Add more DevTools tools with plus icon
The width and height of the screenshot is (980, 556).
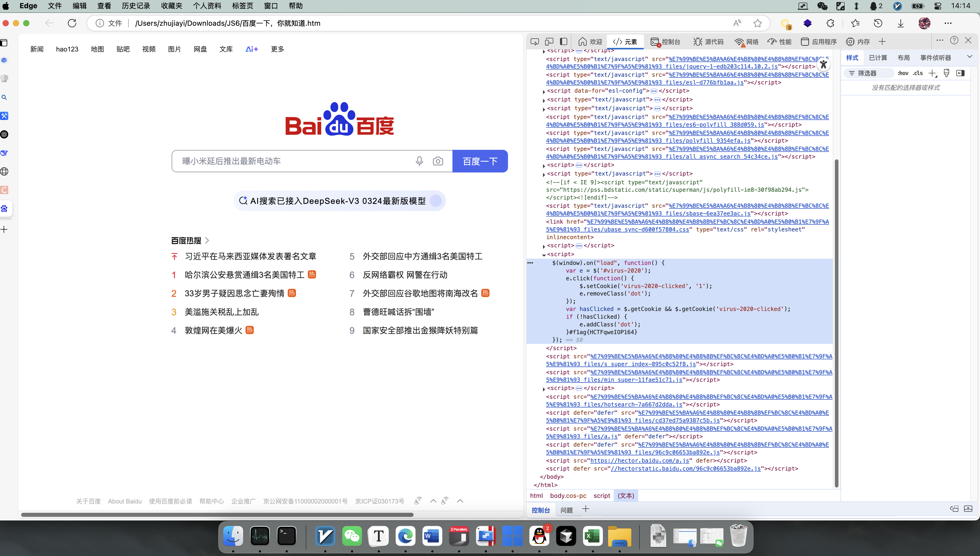tap(882, 42)
